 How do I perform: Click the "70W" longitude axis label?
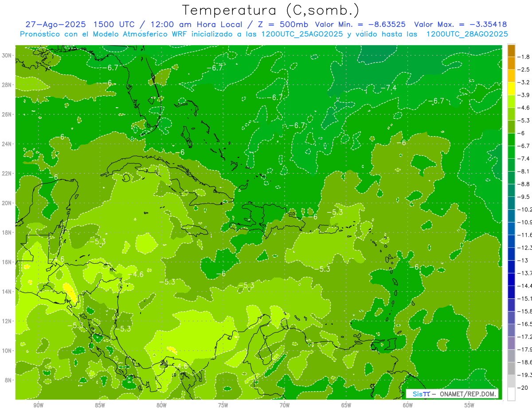click(x=285, y=405)
